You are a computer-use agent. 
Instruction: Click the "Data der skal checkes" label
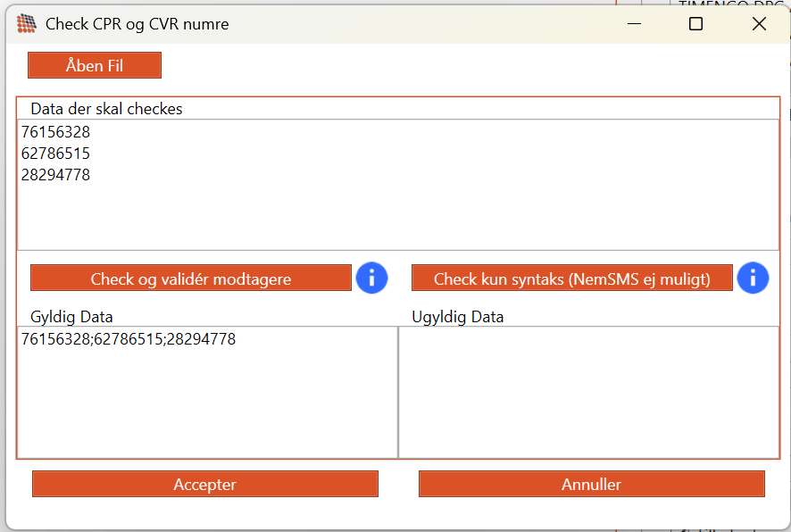106,109
